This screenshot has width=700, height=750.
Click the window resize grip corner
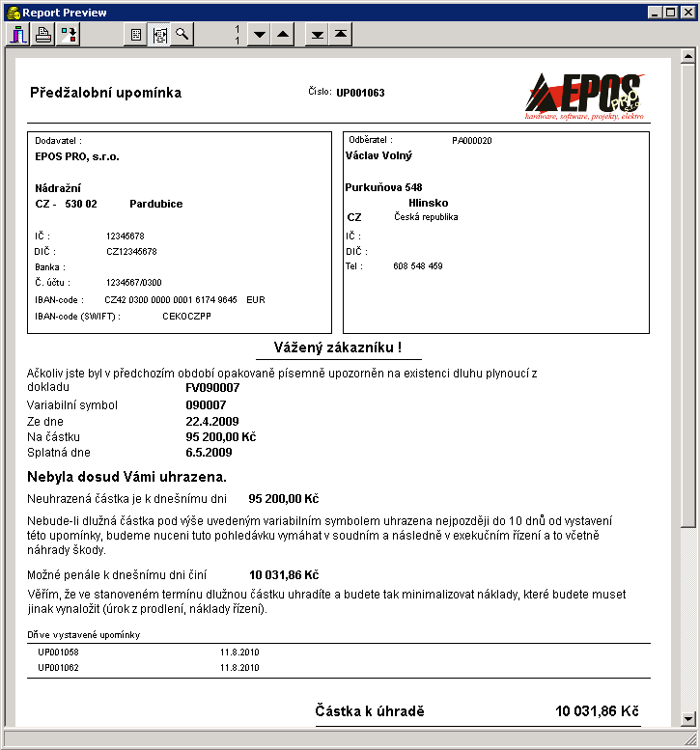[x=691, y=741]
